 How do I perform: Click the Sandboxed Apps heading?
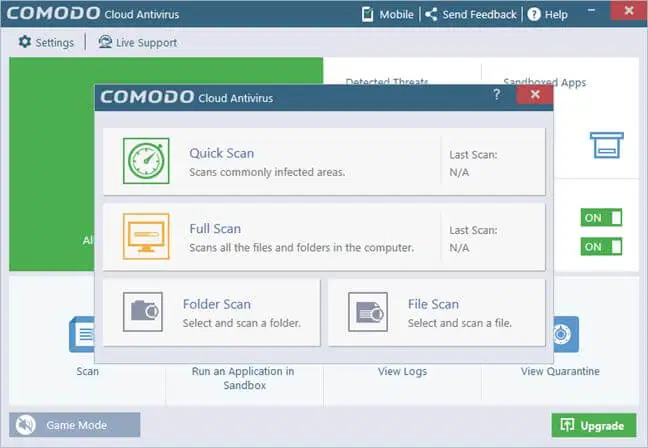[x=544, y=81]
